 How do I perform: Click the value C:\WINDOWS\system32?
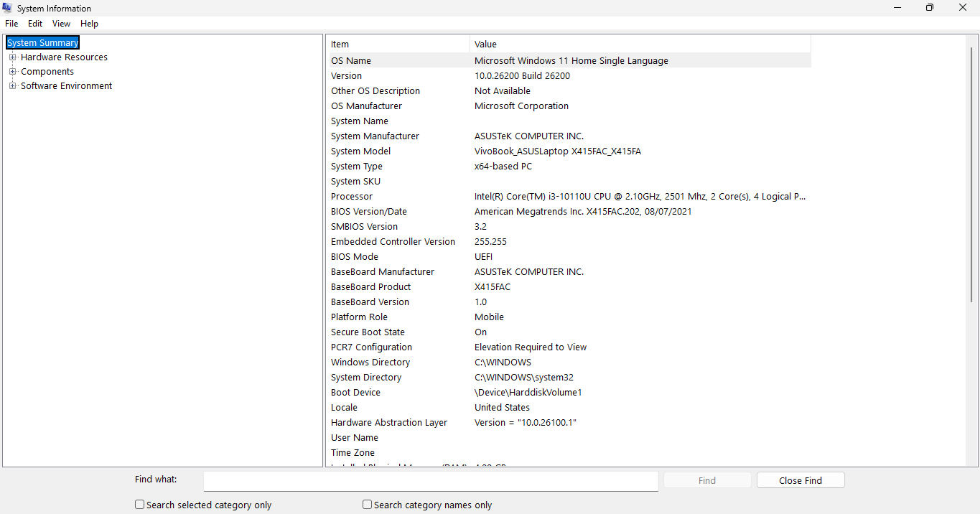(523, 378)
